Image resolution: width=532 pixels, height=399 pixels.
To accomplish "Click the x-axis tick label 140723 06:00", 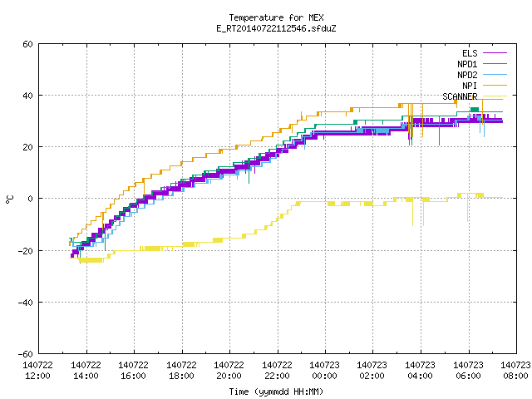I will [x=469, y=371].
